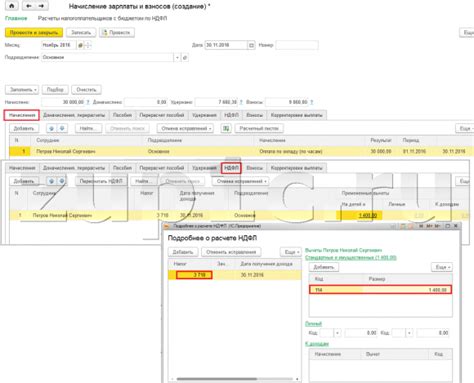
Task: Click the forward navigation arrow
Action: click(x=41, y=6)
